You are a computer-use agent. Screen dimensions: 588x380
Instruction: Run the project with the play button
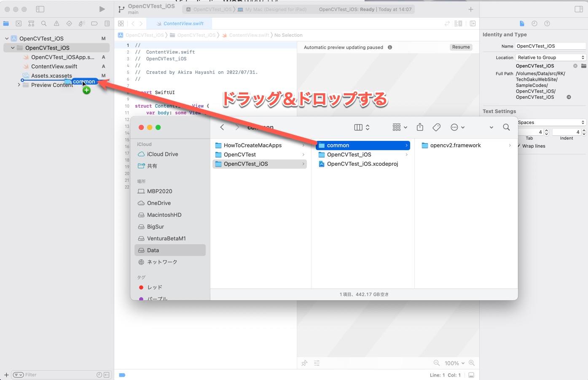click(102, 9)
